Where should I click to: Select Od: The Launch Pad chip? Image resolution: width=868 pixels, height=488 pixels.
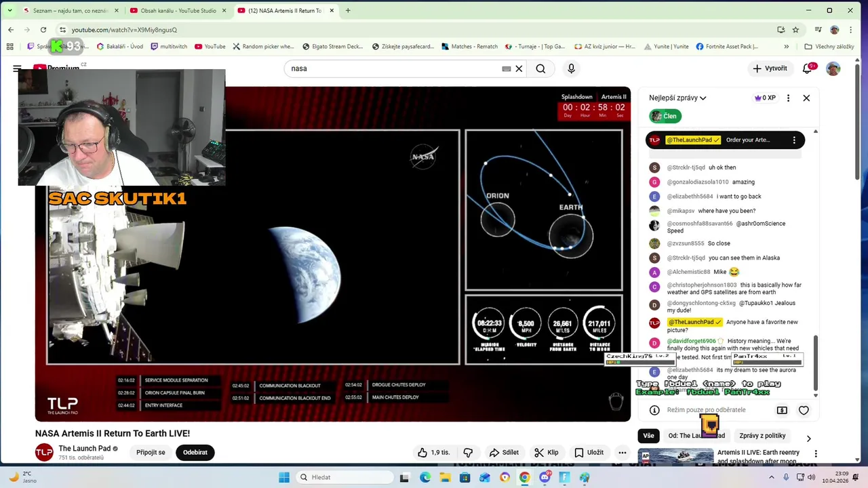coord(696,436)
